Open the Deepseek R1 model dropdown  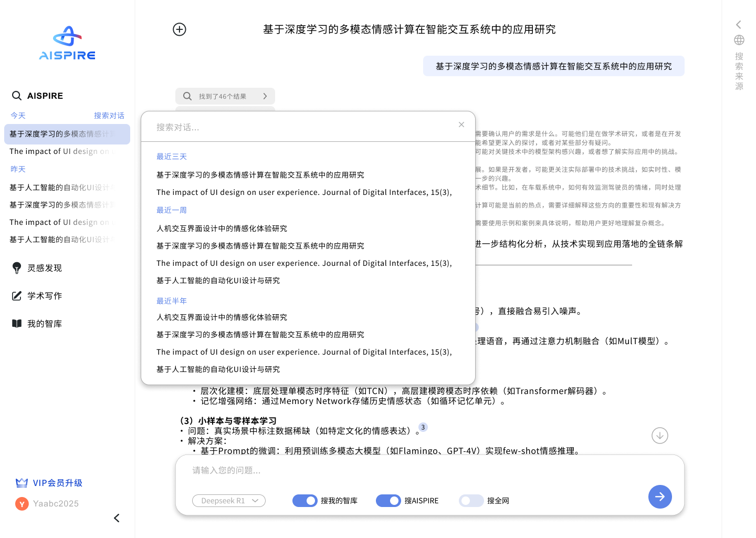(229, 501)
